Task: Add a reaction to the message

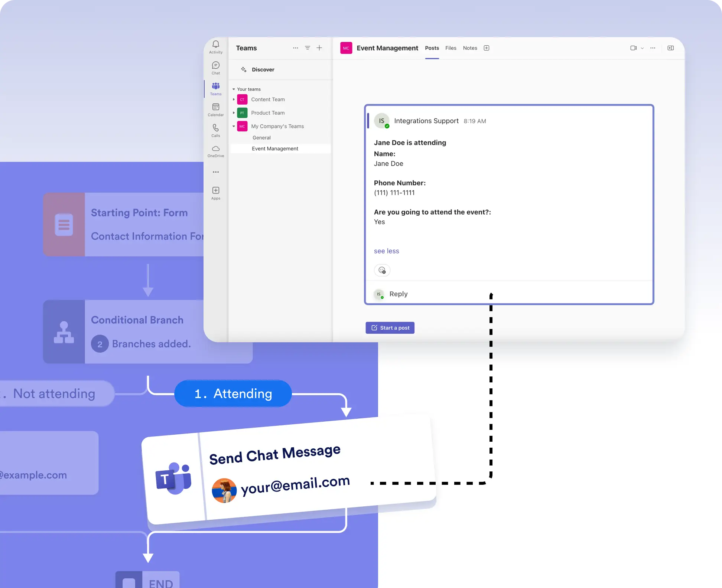Action: (x=382, y=270)
